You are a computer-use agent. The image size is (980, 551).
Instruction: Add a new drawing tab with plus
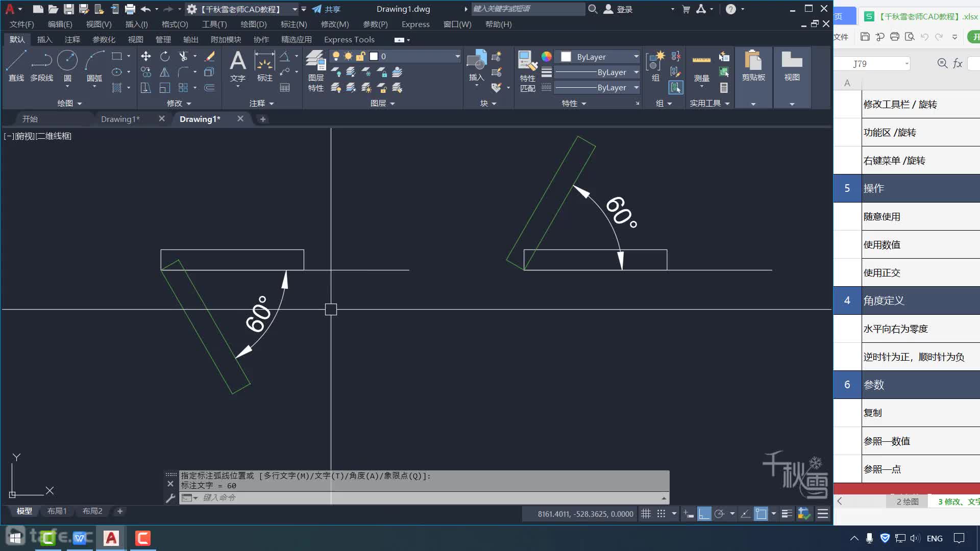(x=263, y=119)
